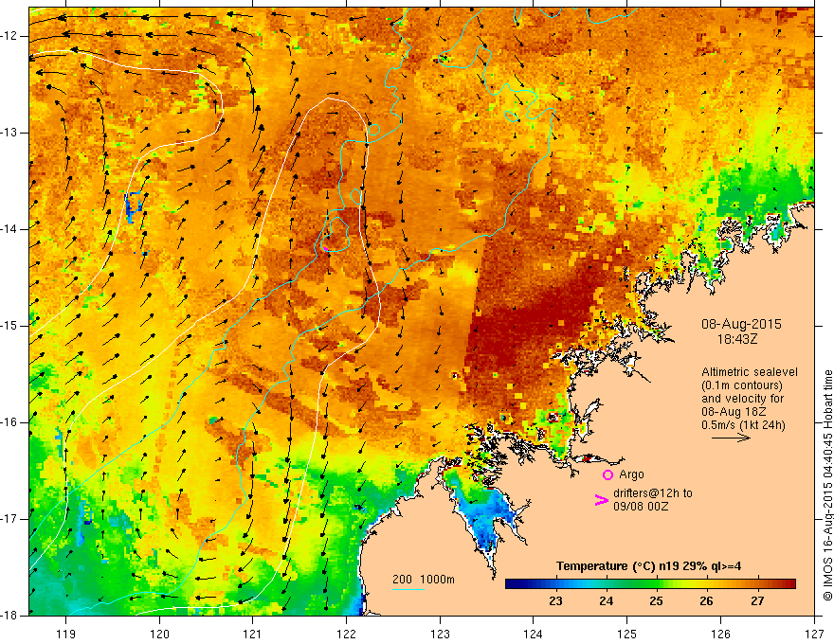The height and width of the screenshot is (644, 834).
Task: Click the '(0.1m contours)' text
Action: click(741, 385)
